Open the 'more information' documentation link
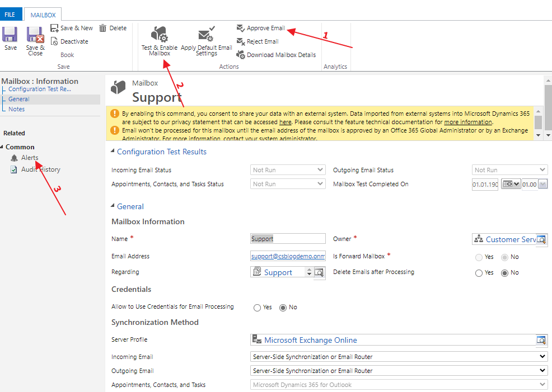 click(468, 122)
